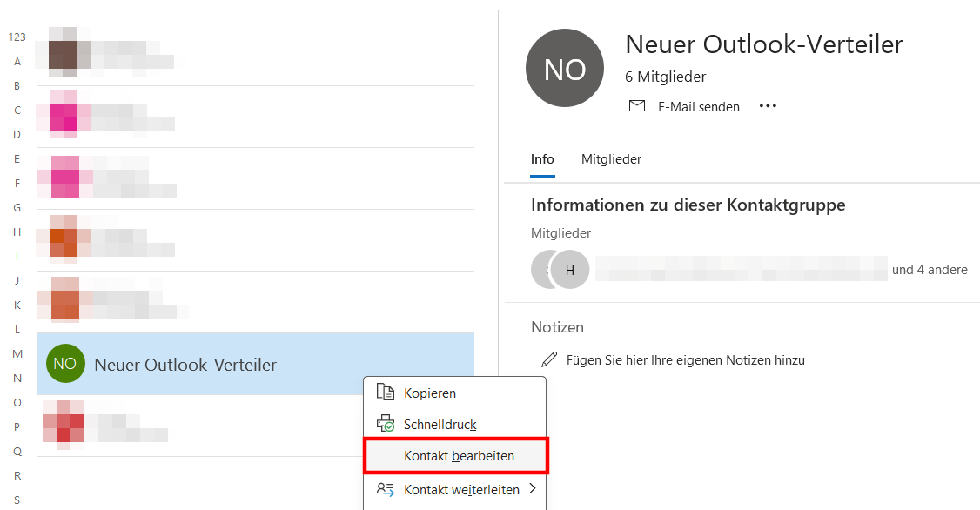
Task: Click the Kontakt weiterleiten forward icon
Action: click(x=385, y=489)
